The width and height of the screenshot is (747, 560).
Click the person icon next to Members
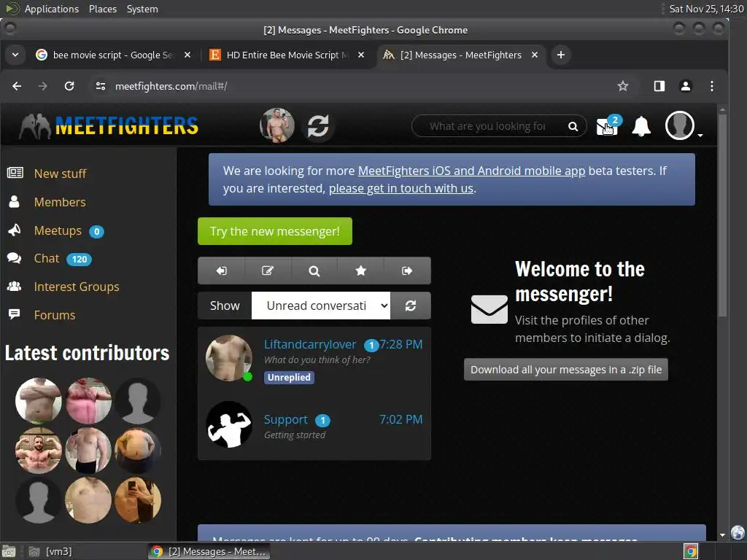pyautogui.click(x=15, y=202)
